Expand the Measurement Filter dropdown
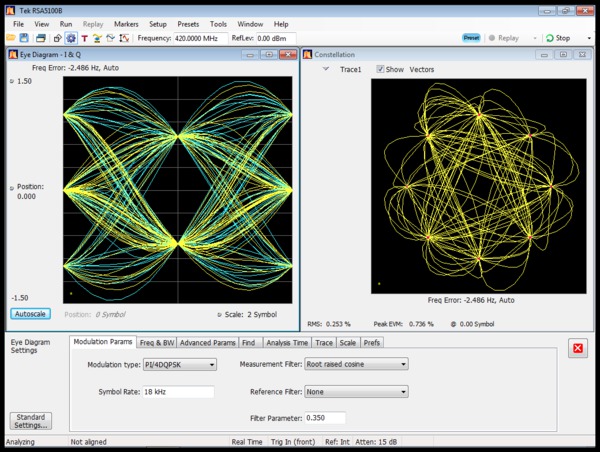Viewport: 600px width, 452px height. click(x=356, y=365)
